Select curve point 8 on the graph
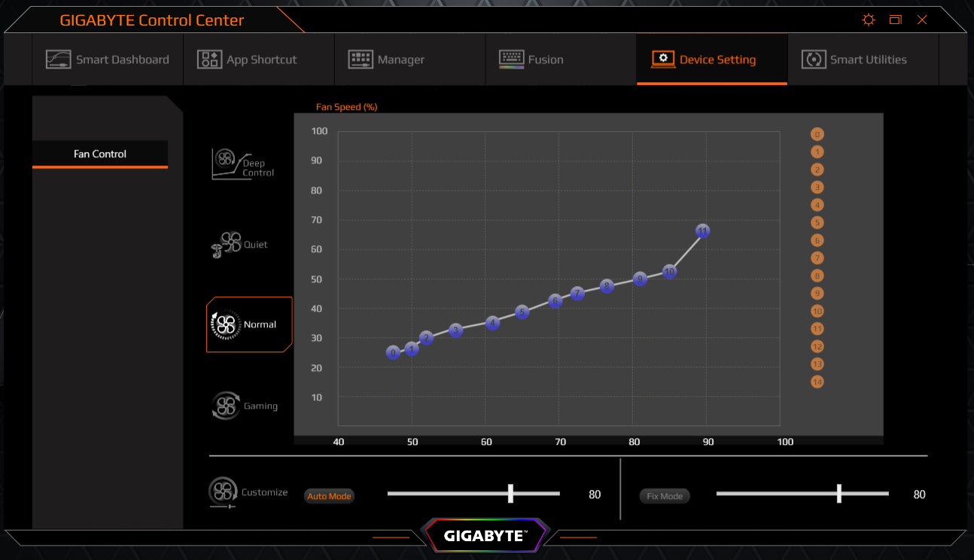Image resolution: width=974 pixels, height=560 pixels. (607, 286)
